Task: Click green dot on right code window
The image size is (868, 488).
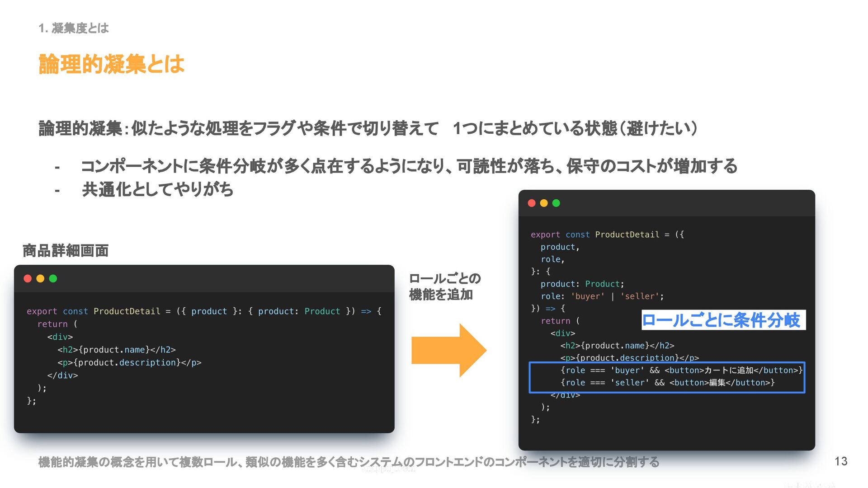Action: [556, 203]
